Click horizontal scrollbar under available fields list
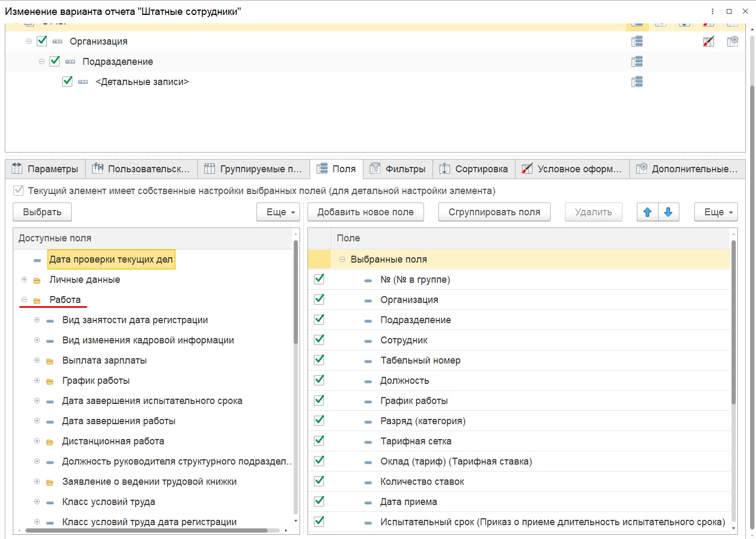756x539 pixels. click(146, 530)
